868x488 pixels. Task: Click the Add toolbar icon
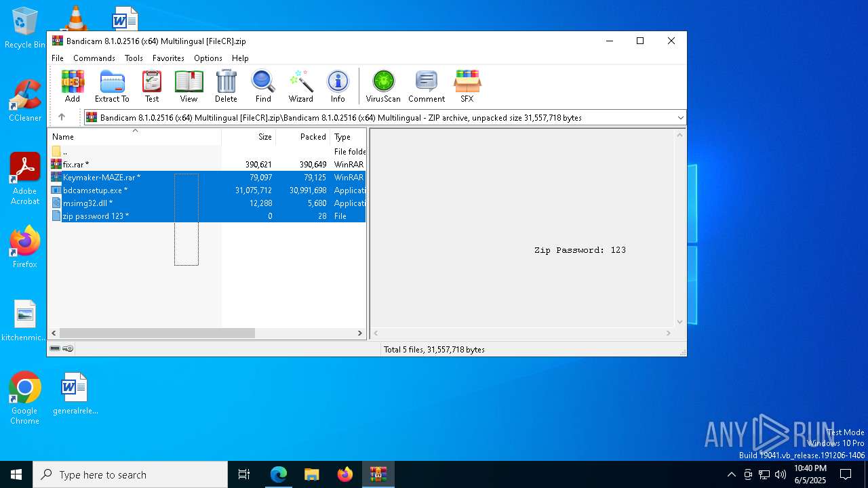coord(73,86)
